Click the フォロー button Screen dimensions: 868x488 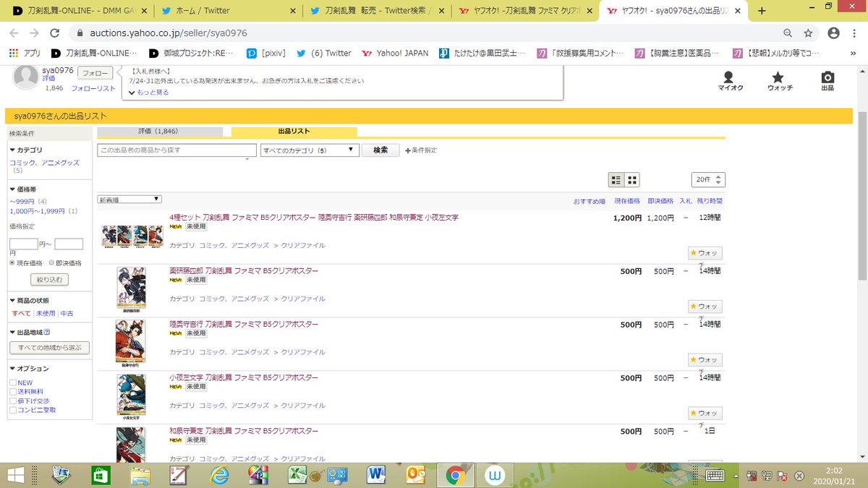(x=95, y=73)
